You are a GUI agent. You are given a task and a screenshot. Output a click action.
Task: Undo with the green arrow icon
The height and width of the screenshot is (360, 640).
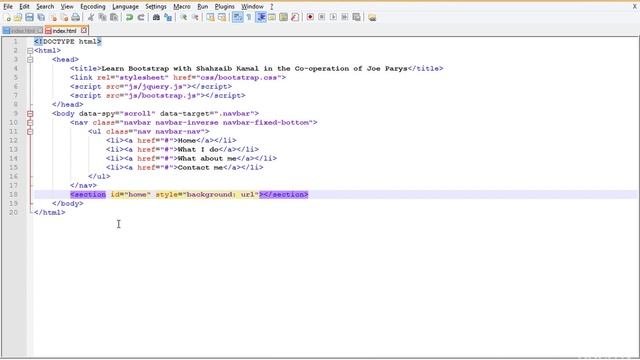point(129,17)
